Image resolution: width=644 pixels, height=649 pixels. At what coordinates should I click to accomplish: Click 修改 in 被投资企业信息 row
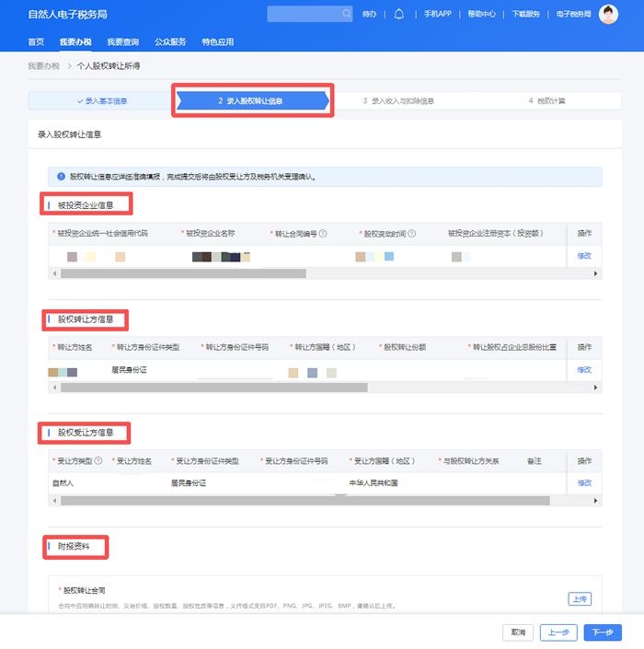click(x=584, y=255)
